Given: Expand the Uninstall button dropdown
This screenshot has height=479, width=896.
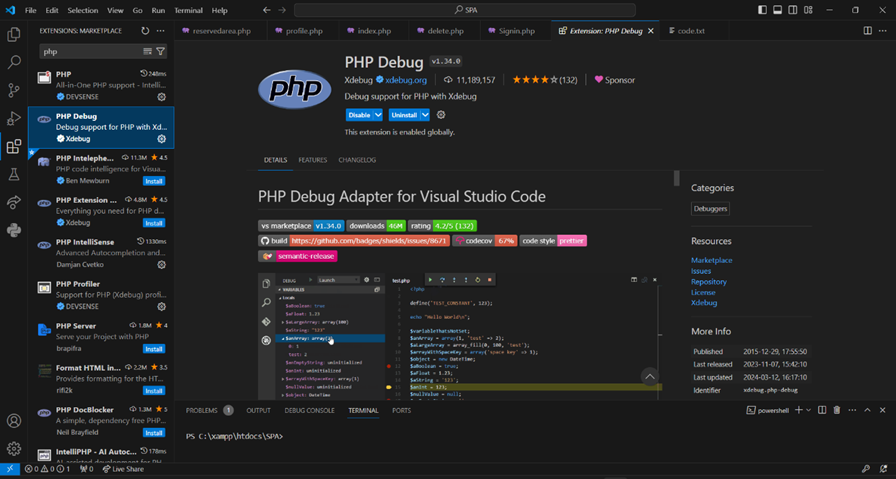Looking at the screenshot, I should point(425,115).
